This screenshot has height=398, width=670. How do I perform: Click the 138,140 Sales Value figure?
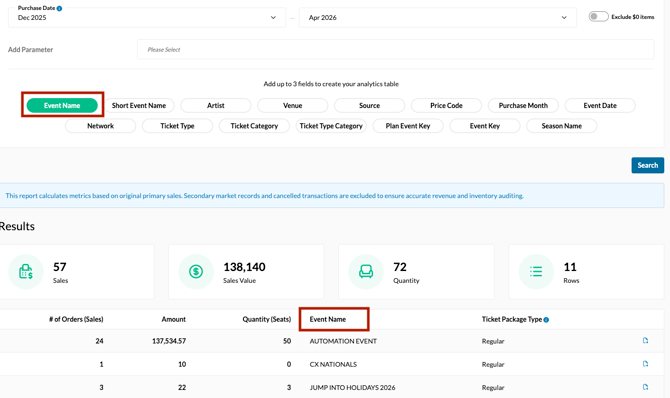[x=244, y=267]
